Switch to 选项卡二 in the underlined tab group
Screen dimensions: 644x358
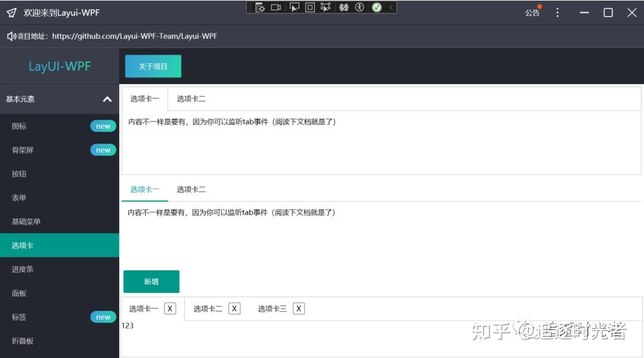(190, 189)
